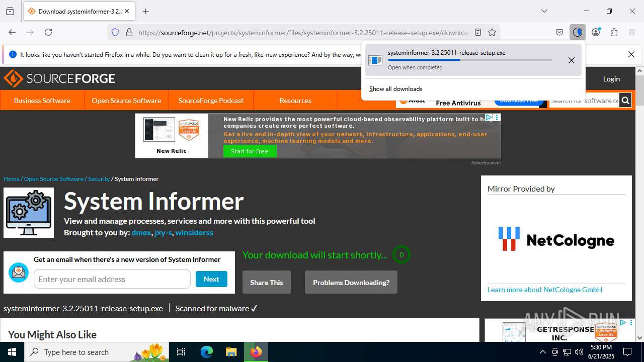
Task: Open the Downloads panel toolbar icon
Action: click(x=578, y=32)
